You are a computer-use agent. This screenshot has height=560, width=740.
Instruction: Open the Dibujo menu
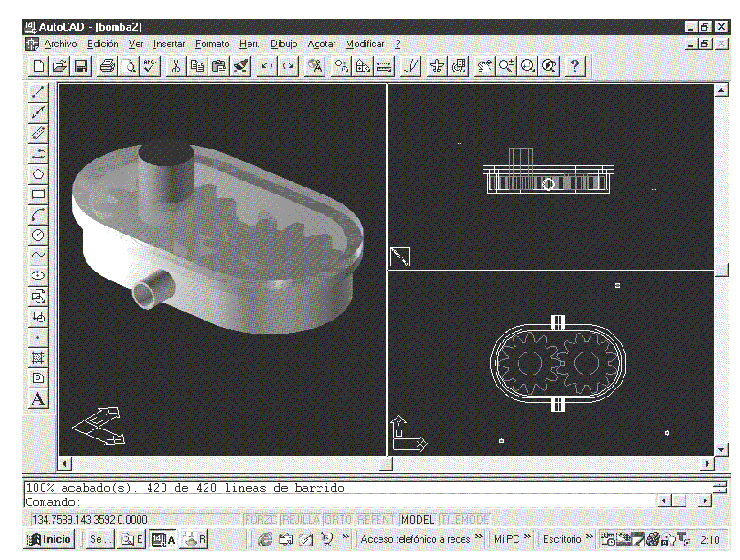coord(284,44)
